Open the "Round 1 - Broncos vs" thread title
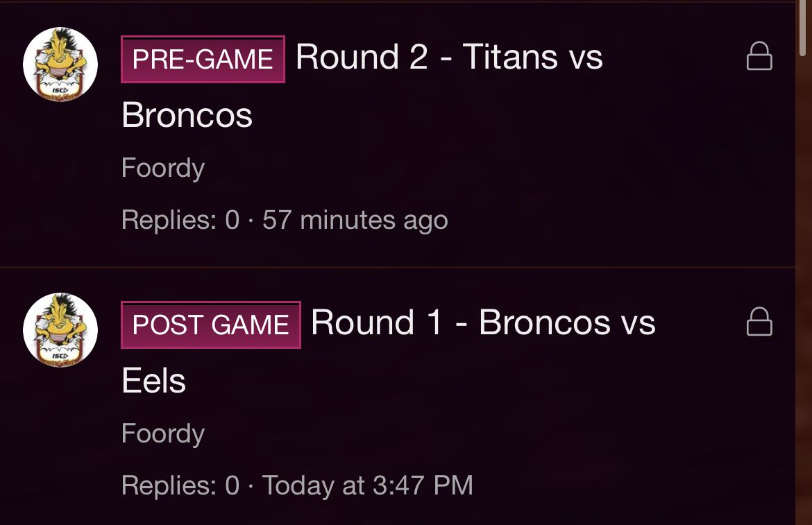The image size is (812, 525). pos(482,322)
